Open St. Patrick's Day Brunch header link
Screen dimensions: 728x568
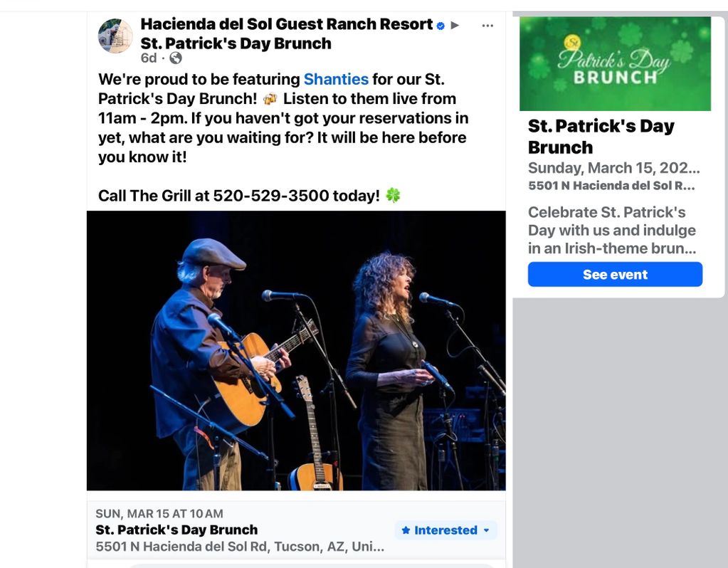pyautogui.click(x=236, y=43)
